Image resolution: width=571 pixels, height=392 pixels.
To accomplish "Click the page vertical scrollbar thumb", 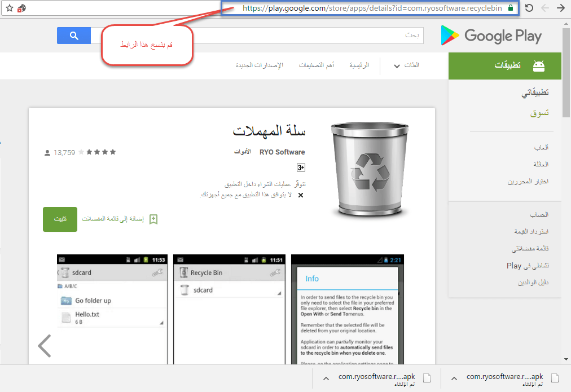I will click(566, 72).
